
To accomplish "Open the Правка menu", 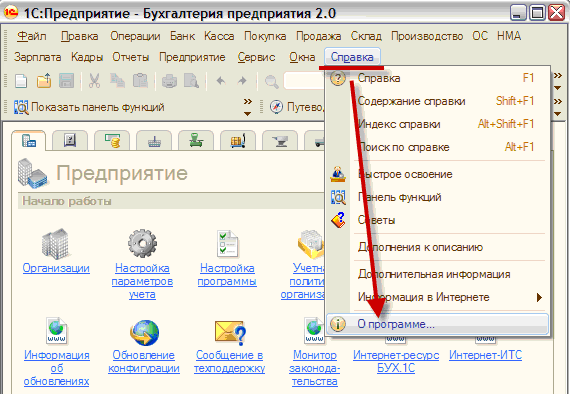I will pyautogui.click(x=79, y=36).
